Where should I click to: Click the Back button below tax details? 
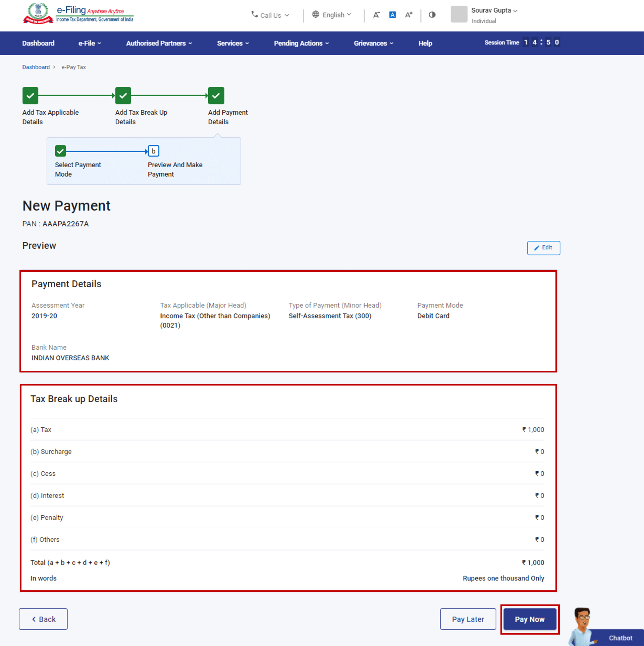pos(43,619)
